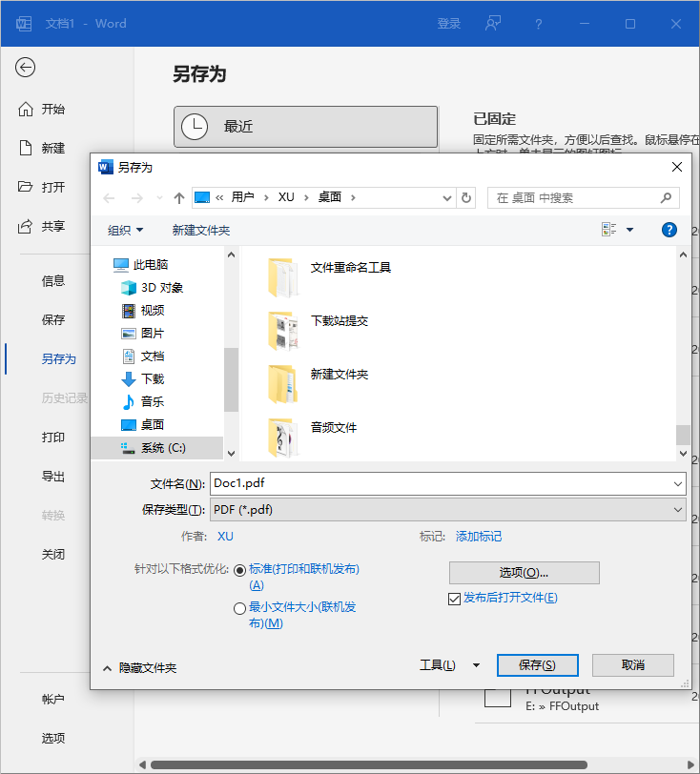The image size is (700, 774).
Task: Expand the 工具 dropdown
Action: 476,665
